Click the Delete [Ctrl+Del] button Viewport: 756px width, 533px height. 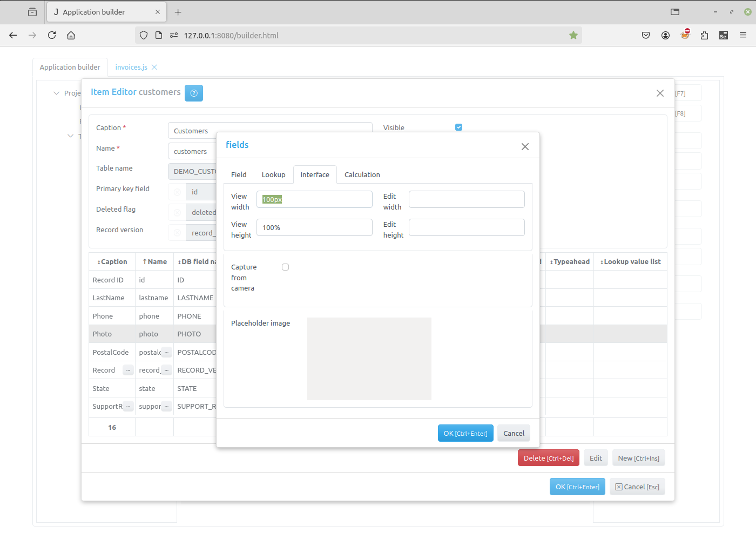pos(548,457)
